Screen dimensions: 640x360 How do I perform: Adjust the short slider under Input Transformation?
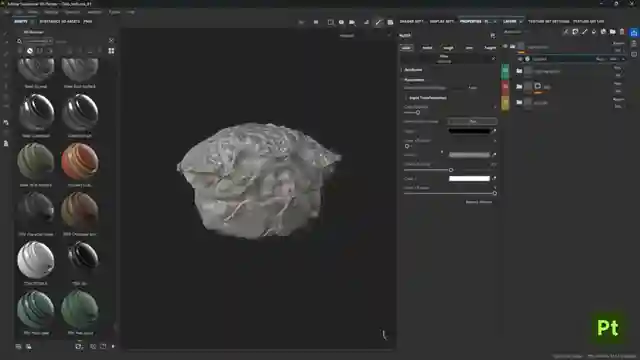click(x=418, y=112)
